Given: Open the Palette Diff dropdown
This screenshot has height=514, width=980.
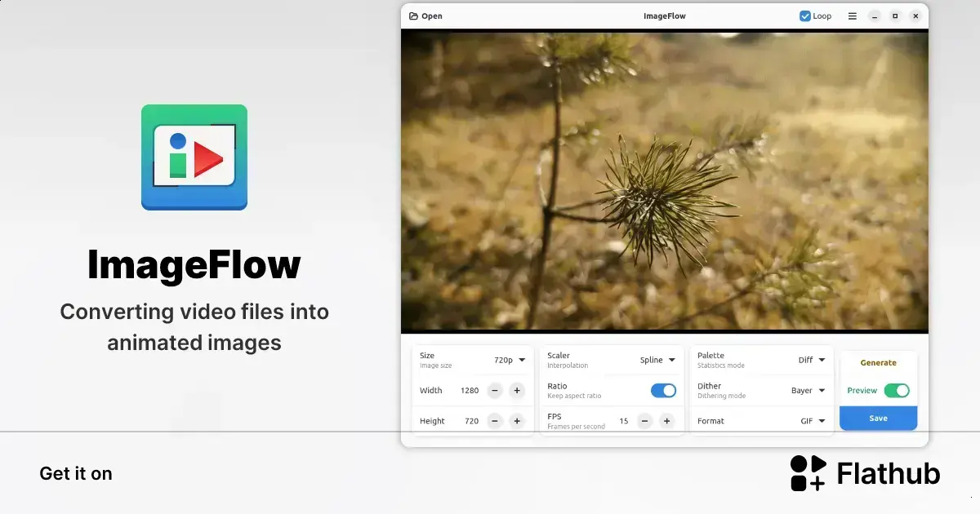Looking at the screenshot, I should pos(812,360).
